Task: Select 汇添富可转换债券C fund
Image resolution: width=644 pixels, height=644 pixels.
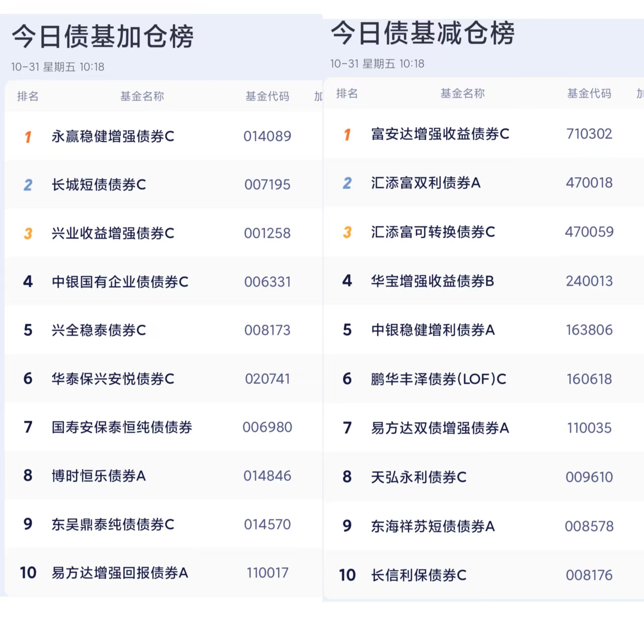Action: (x=433, y=232)
